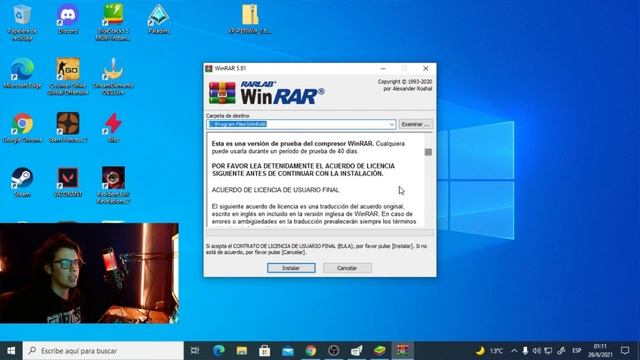Open the notification center icon
The image size is (640, 360).
pos(625,351)
